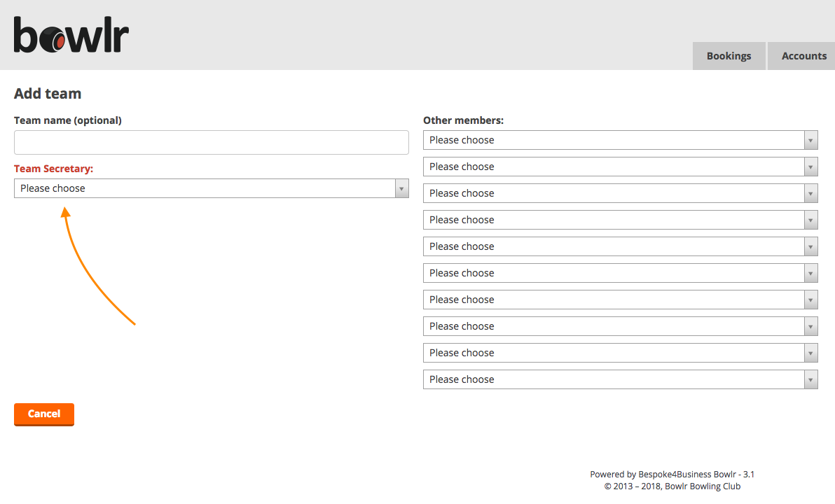Open the fifth Other members dropdown
835x504 pixels.
(x=621, y=246)
